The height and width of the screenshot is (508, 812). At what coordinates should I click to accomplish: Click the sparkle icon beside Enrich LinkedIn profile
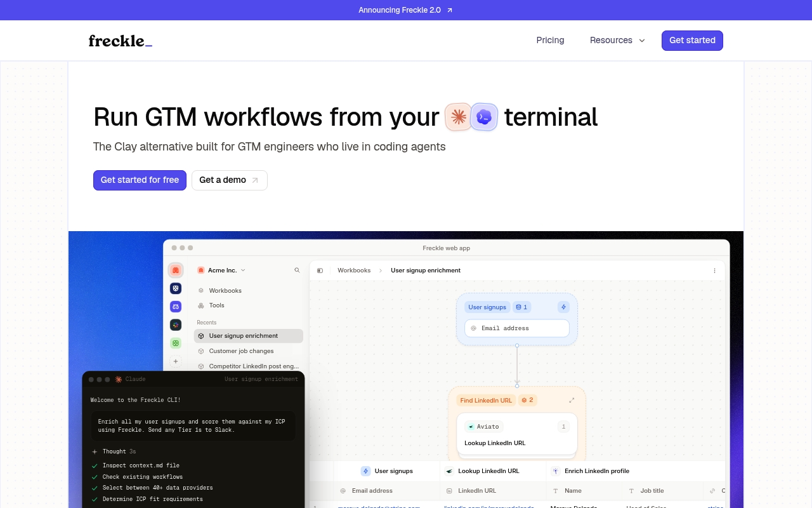click(x=556, y=471)
